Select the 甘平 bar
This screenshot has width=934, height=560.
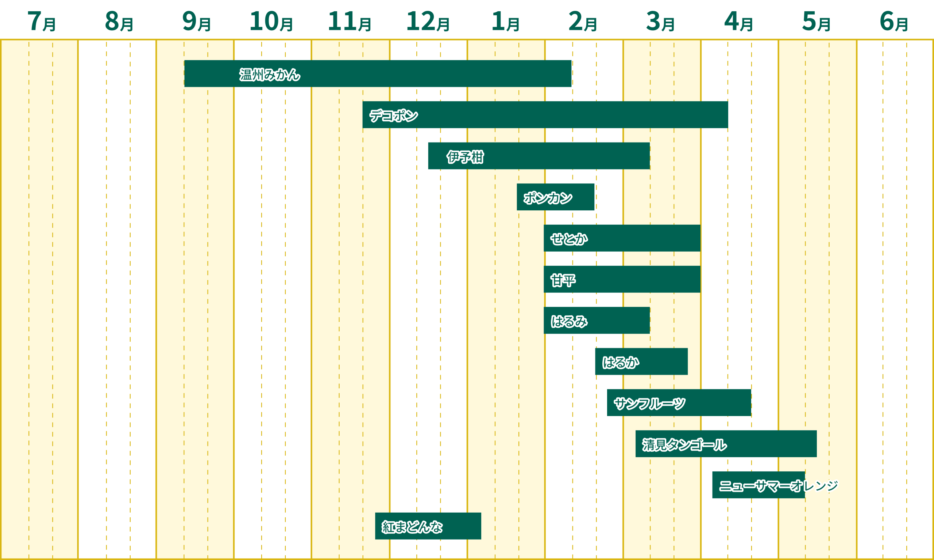point(622,279)
